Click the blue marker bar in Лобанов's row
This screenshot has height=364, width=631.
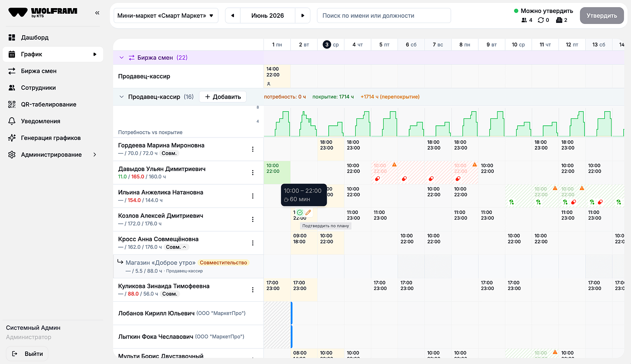pyautogui.click(x=291, y=313)
